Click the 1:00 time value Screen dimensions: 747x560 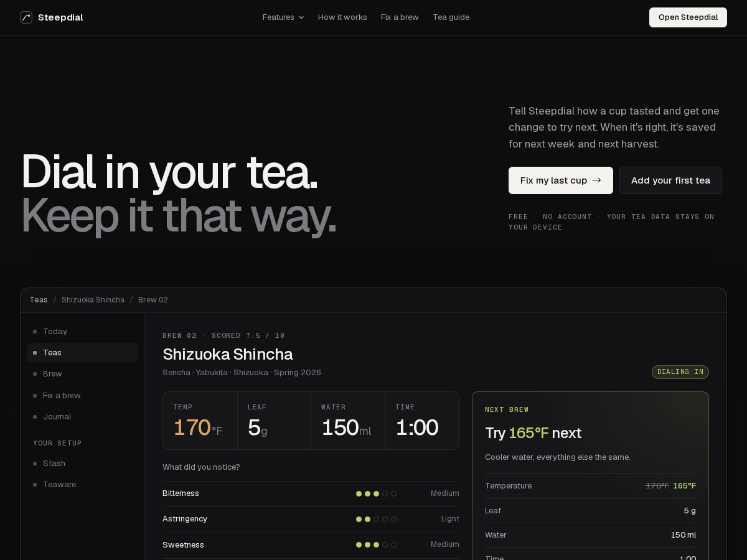tap(416, 428)
